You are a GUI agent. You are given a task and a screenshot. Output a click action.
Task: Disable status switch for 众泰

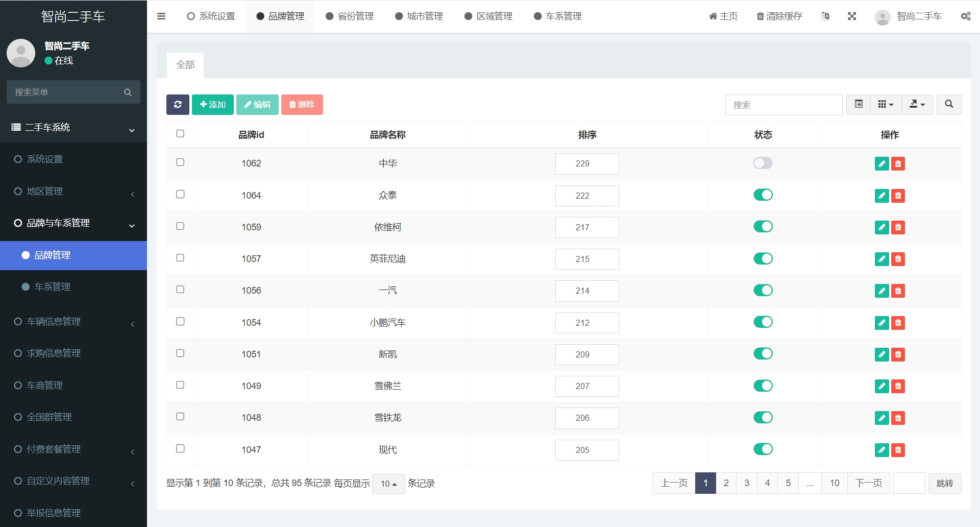click(763, 195)
